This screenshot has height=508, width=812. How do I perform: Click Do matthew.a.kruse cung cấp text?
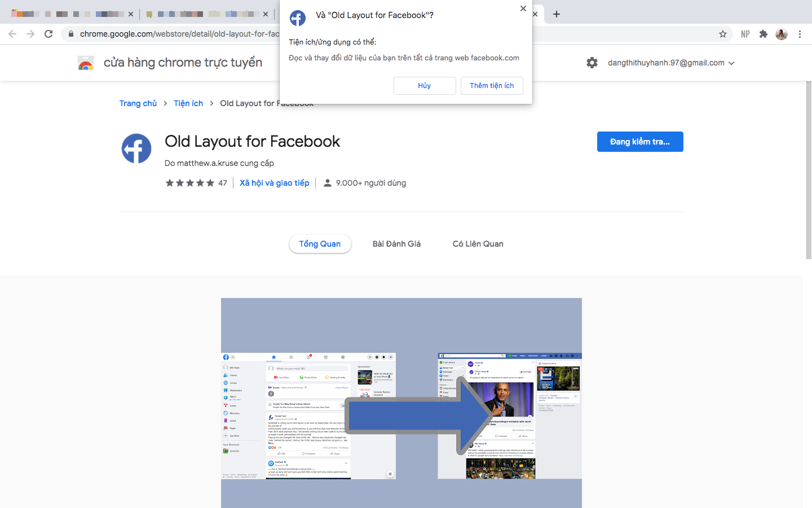pyautogui.click(x=219, y=163)
